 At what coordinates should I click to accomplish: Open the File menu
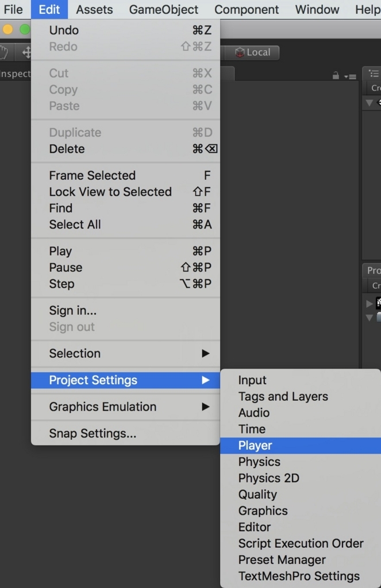pos(13,9)
